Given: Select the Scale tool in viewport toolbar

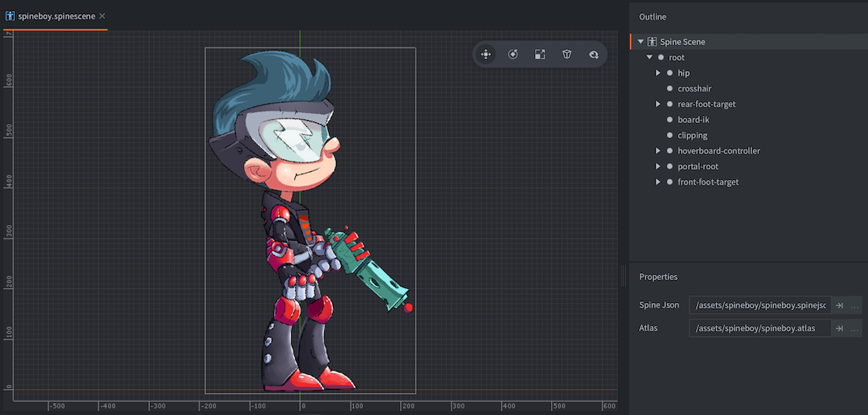Looking at the screenshot, I should 540,54.
